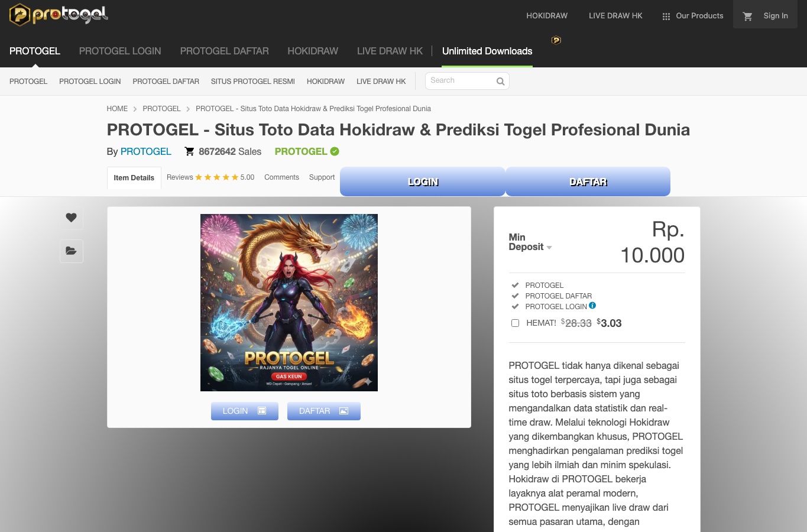Open HOKIDRAW link in top header
807x532 pixels.
tap(547, 16)
